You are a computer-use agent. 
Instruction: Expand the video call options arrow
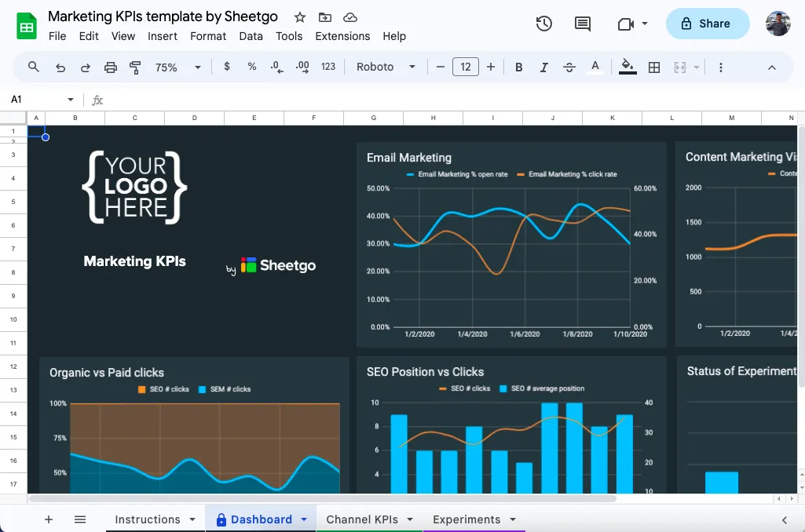coord(645,24)
